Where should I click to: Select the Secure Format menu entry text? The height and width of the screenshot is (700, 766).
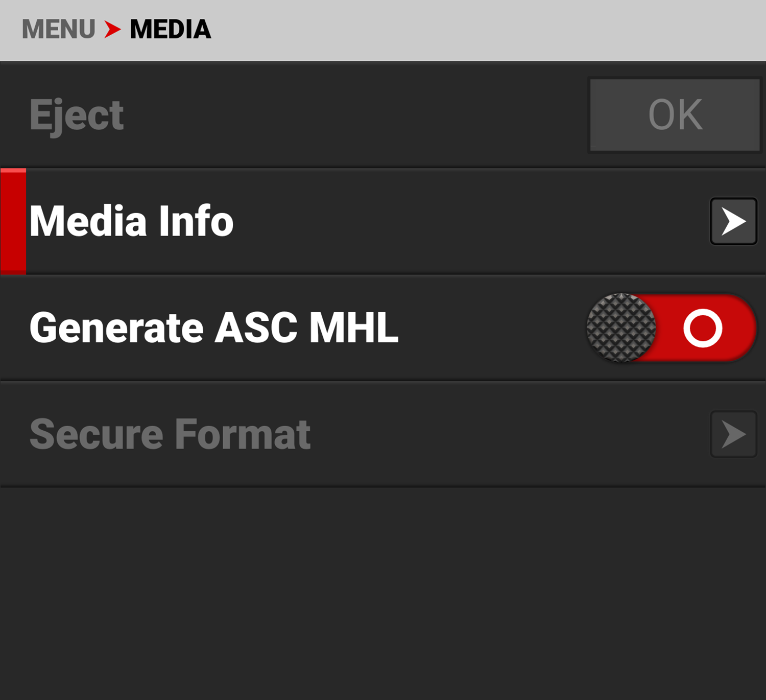[x=170, y=434]
